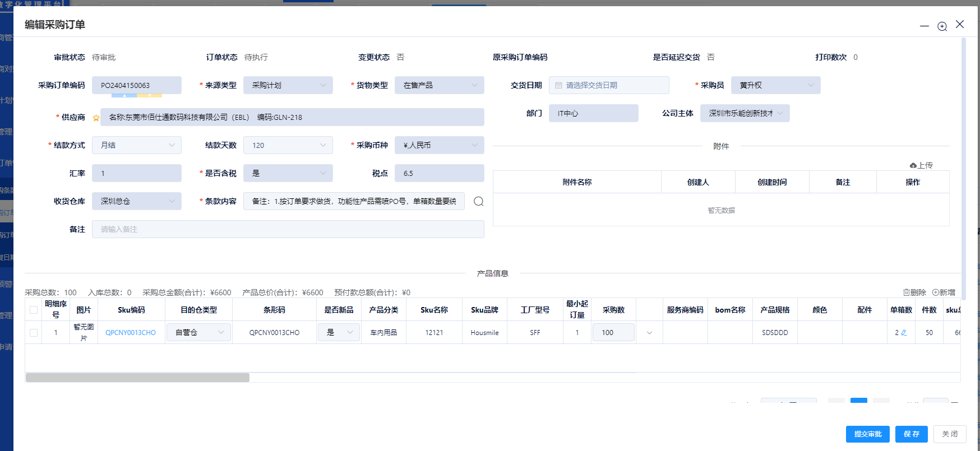This screenshot has width=980, height=451.
Task: Click the 新增 plus icon to add product
Action: (936, 292)
